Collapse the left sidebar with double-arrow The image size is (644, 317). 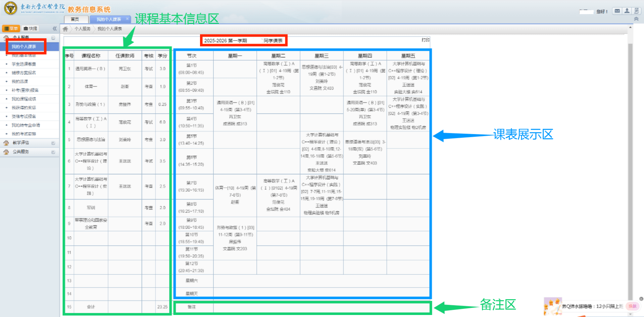coord(54,29)
